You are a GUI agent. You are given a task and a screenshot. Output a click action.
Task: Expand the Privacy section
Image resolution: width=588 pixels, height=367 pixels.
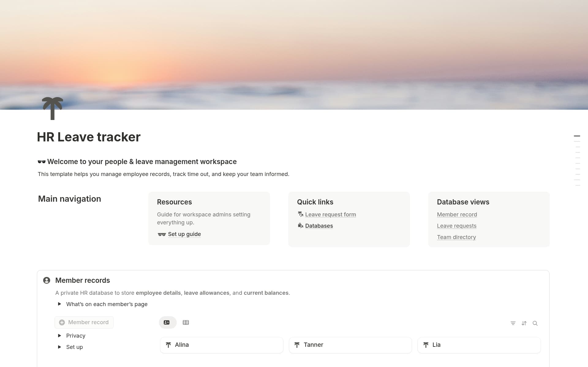(x=59, y=335)
